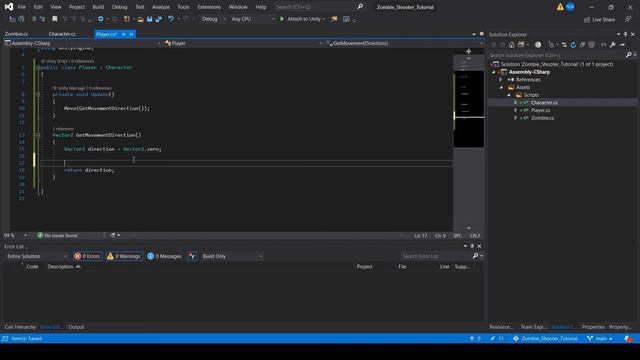Click the bookmark toggle icon in the toolbar
The height and width of the screenshot is (360, 640).
pyautogui.click(x=54, y=19)
